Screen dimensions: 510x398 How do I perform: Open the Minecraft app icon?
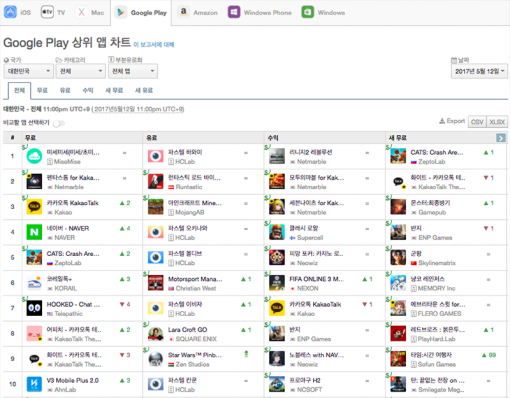tap(156, 207)
